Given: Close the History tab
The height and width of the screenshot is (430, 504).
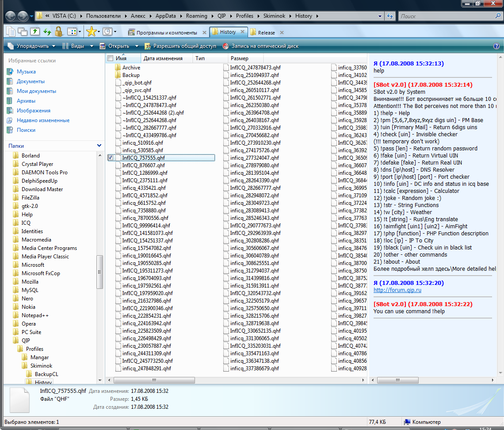Looking at the screenshot, I should click(242, 31).
